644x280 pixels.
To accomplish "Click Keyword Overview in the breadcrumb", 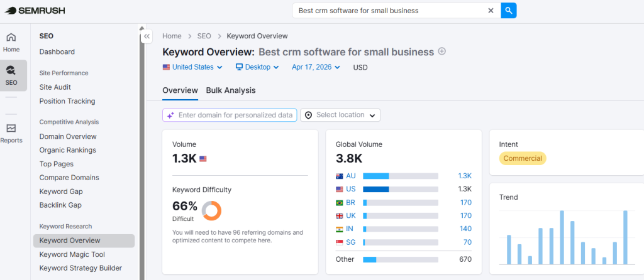I will (257, 36).
